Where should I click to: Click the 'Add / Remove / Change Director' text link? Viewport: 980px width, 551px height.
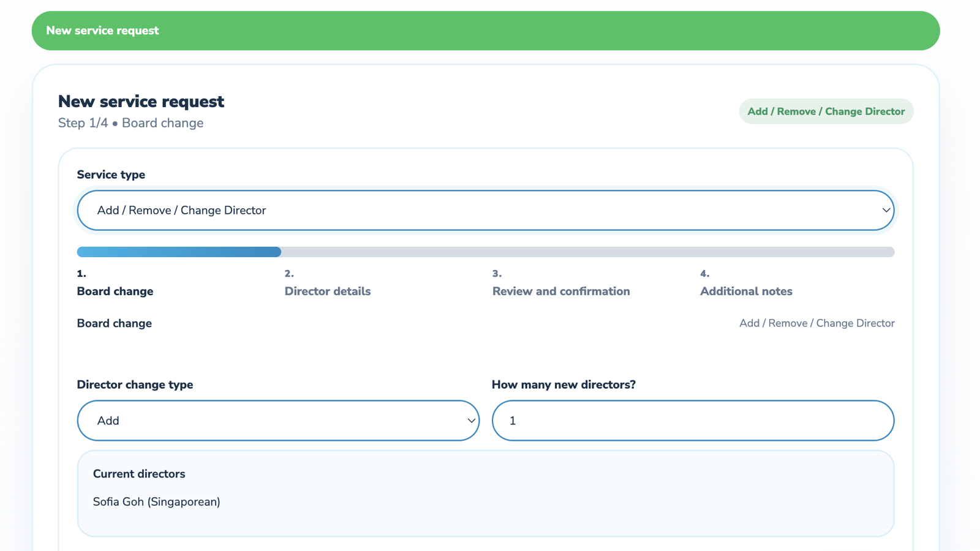816,323
